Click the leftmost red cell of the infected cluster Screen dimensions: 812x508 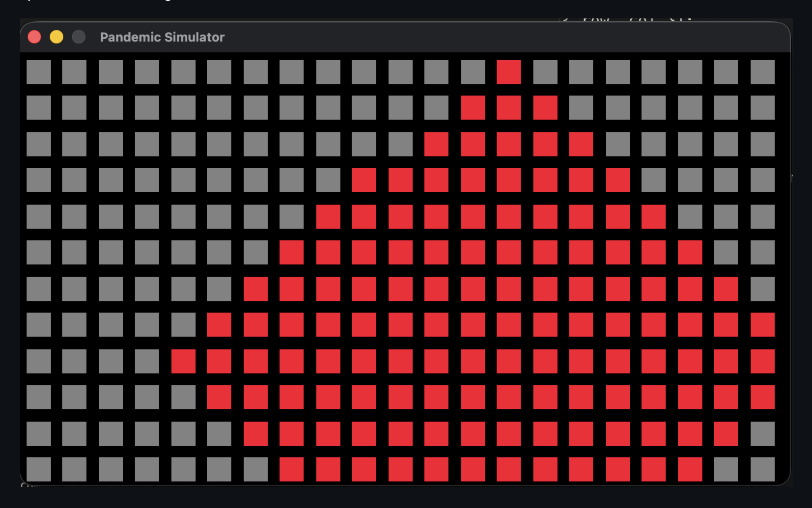(183, 361)
